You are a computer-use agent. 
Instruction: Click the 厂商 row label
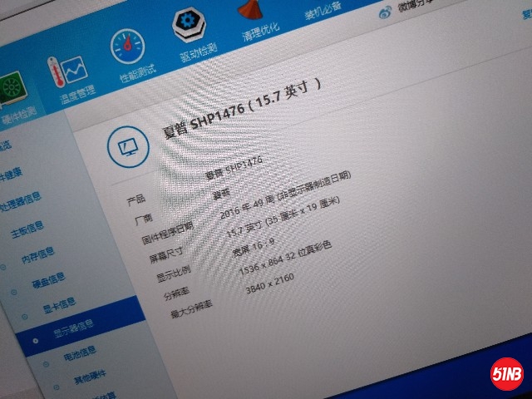coord(144,219)
